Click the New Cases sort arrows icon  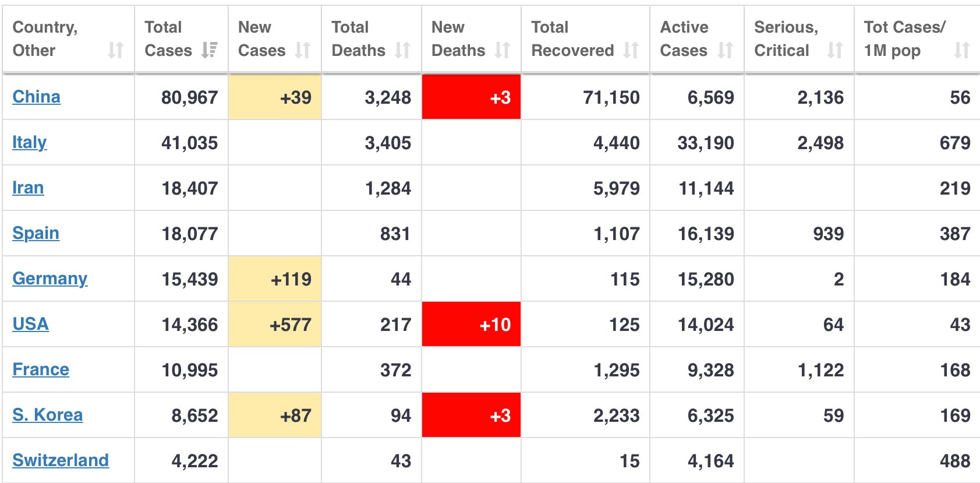coord(302,51)
